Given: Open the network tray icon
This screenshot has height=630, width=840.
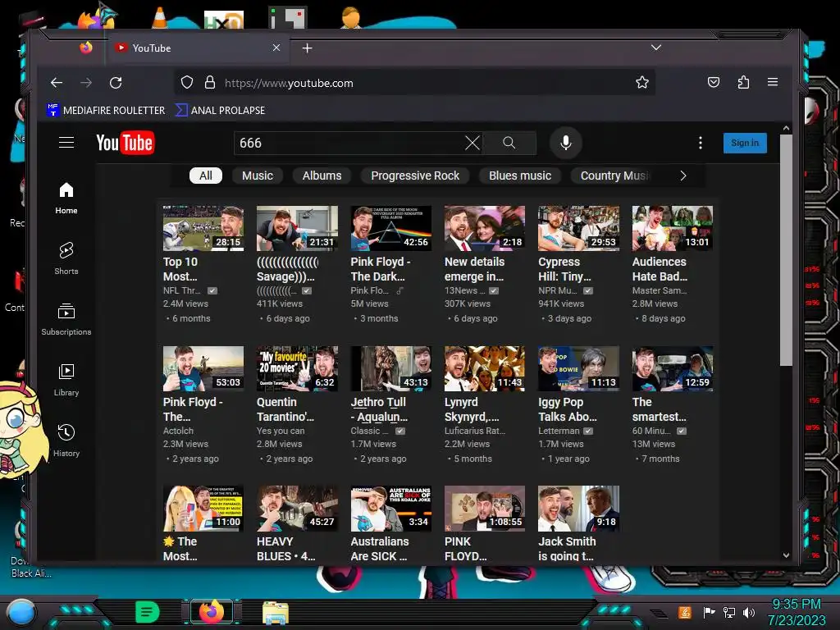Looking at the screenshot, I should (729, 612).
